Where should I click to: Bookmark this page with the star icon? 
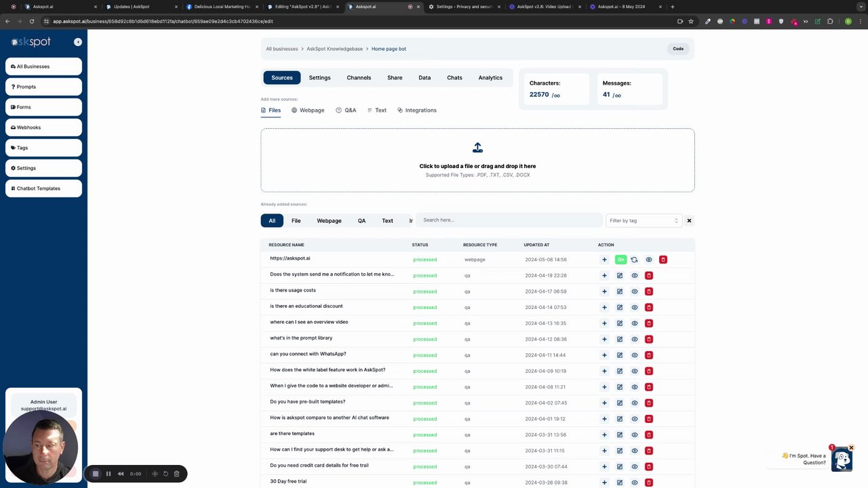point(691,21)
